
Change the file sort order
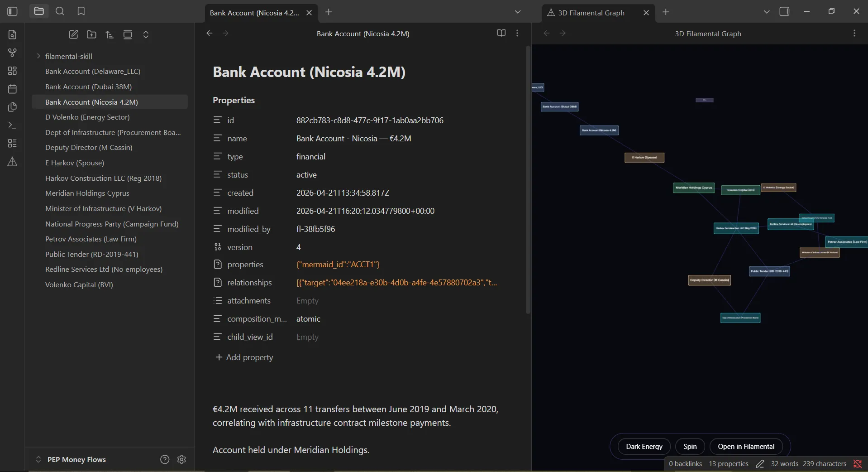(x=110, y=34)
